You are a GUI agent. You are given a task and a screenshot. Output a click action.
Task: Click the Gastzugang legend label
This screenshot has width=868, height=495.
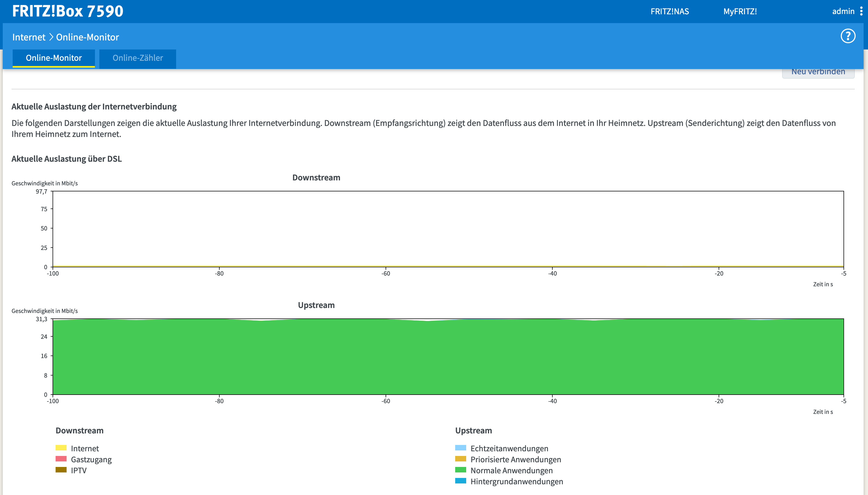point(91,460)
